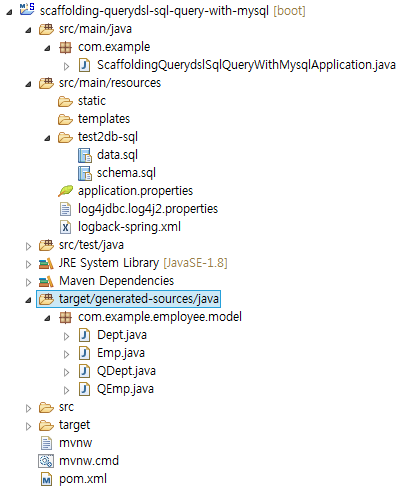
Task: Click the log4jdbc.log4j2.properties file icon
Action: pos(65,209)
